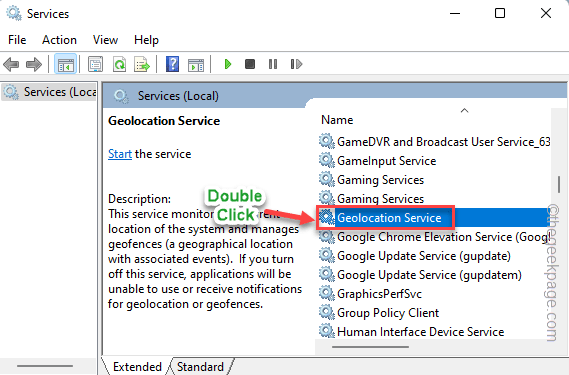Click the vertical scrollbar thumb of services list
Screen dimensions: 569x375
coord(559,184)
